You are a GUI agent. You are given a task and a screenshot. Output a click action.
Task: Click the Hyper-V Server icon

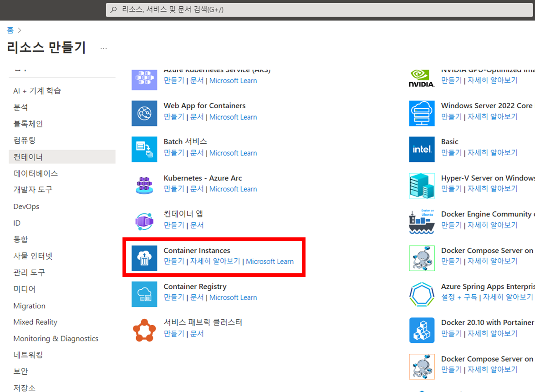[422, 186]
